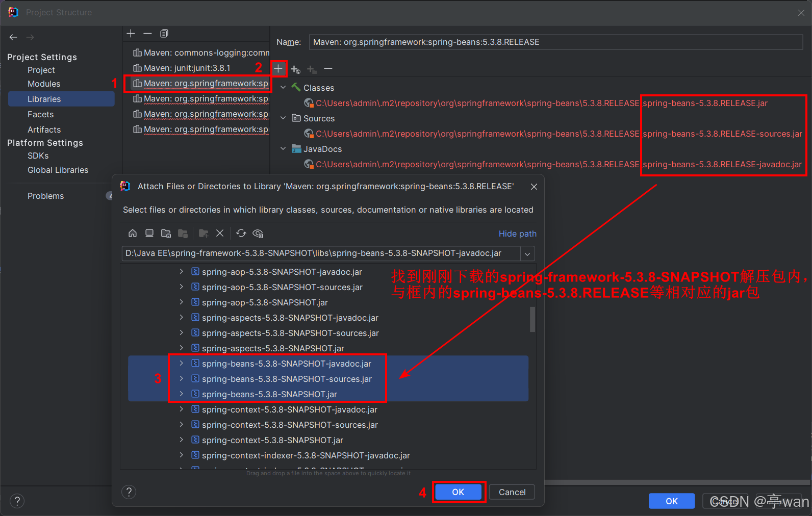
Task: Click Hide path link
Action: pos(518,234)
